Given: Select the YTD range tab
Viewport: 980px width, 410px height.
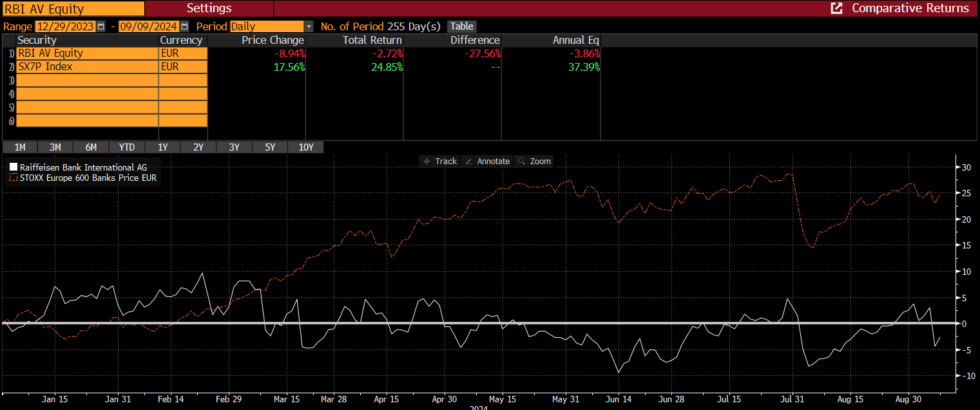Looking at the screenshot, I should [127, 147].
